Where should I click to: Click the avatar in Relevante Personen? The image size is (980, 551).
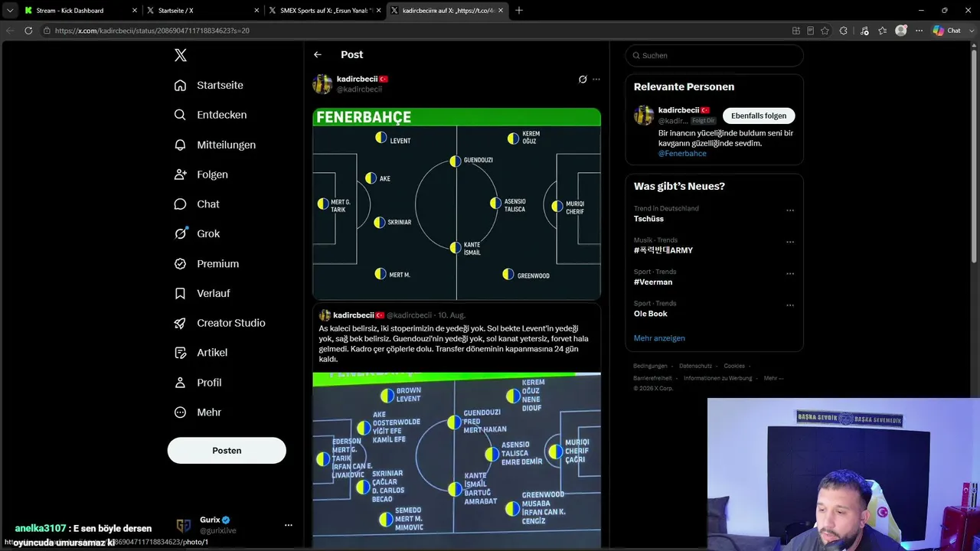(644, 116)
